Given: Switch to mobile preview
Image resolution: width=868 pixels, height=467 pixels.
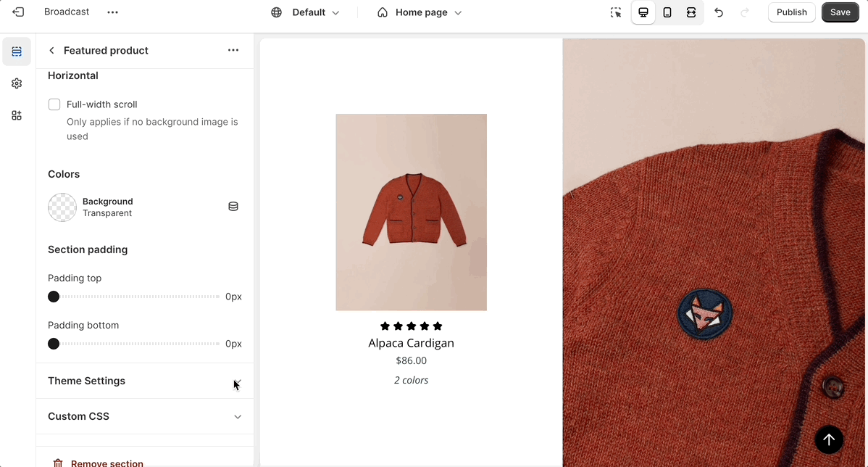Looking at the screenshot, I should [667, 12].
